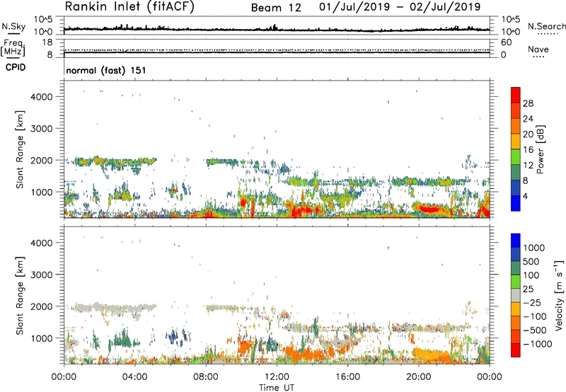Click the '500' value on velocity colorbar
Screen dimensions: 566x392
point(531,261)
